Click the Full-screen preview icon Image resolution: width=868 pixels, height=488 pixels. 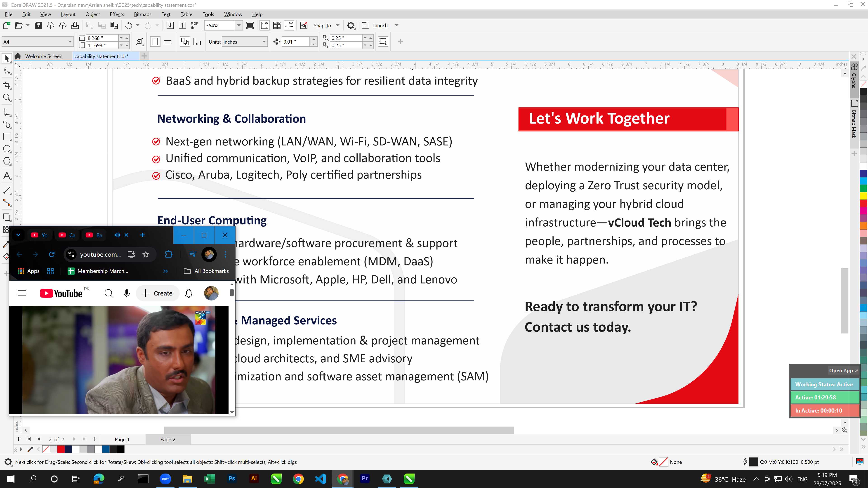[250, 25]
